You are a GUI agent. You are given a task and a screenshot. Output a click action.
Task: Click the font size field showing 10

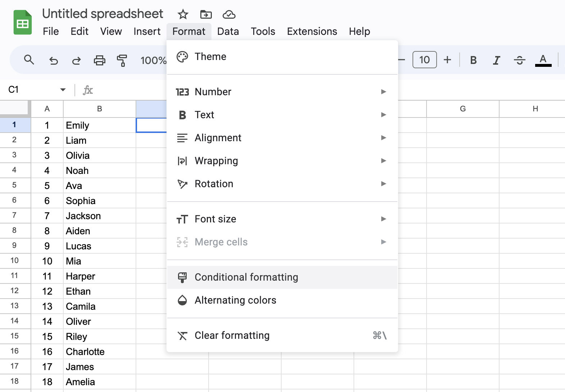[424, 60]
